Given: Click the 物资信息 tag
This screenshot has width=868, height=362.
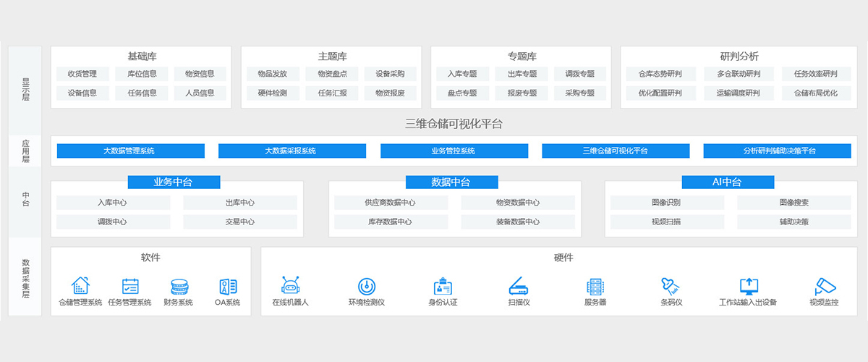Looking at the screenshot, I should pyautogui.click(x=200, y=74).
